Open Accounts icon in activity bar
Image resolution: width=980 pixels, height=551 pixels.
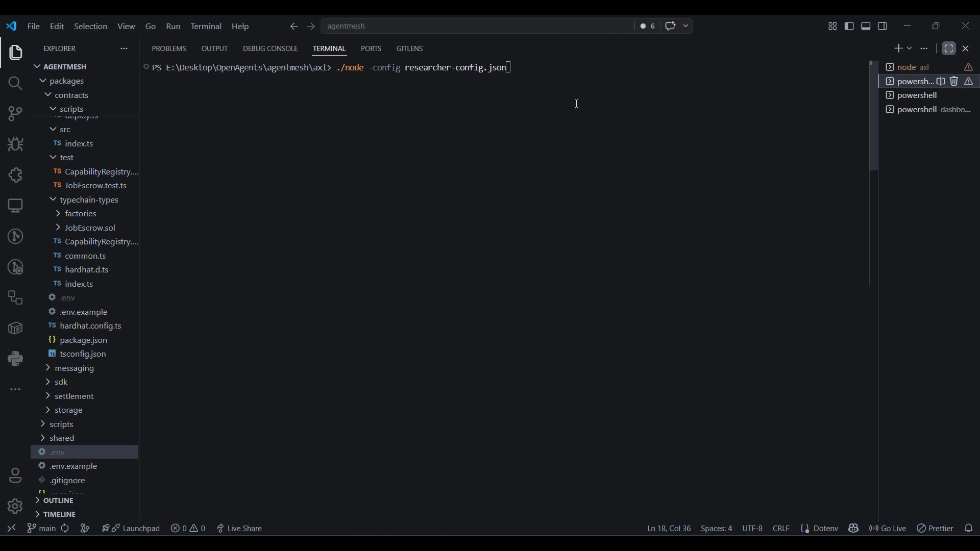[x=15, y=476]
